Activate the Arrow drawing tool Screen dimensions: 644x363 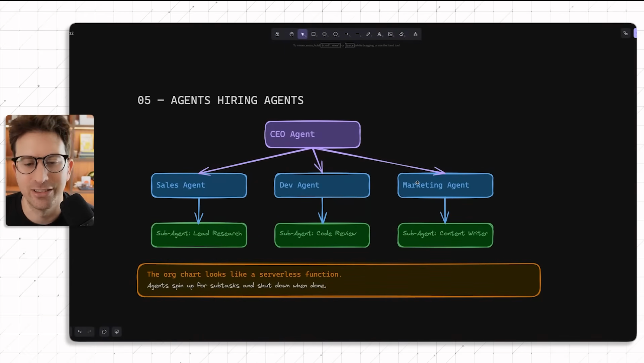click(x=346, y=34)
